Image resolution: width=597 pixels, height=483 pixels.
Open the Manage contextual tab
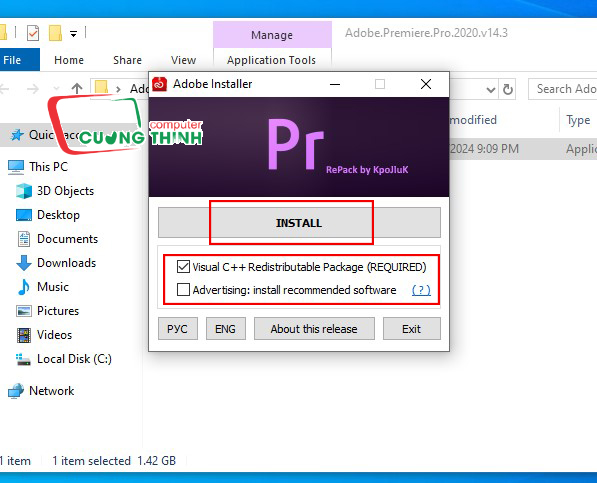[x=272, y=35]
